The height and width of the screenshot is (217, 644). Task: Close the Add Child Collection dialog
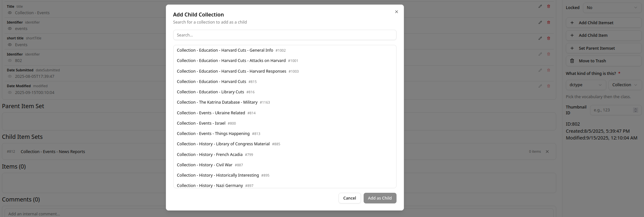tap(397, 12)
